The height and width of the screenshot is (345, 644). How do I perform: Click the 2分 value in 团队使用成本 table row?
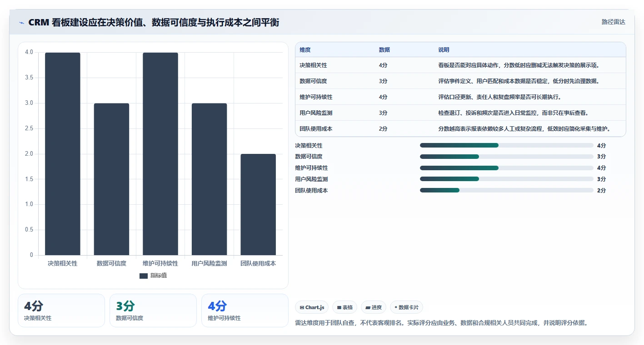coord(383,129)
